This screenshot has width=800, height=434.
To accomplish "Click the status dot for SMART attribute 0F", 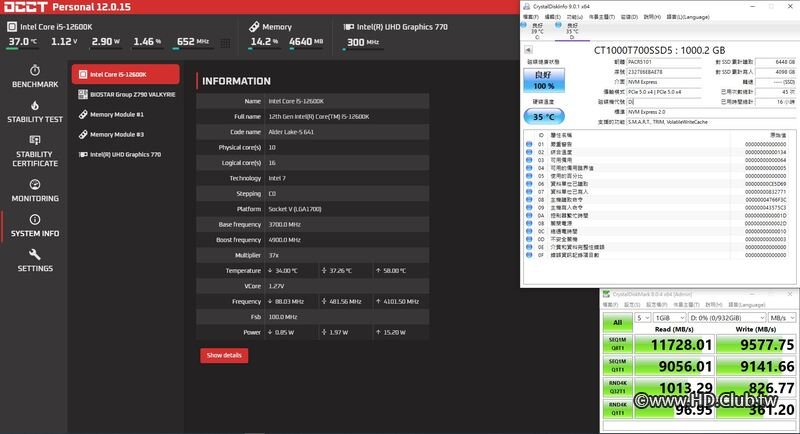I will coord(529,255).
